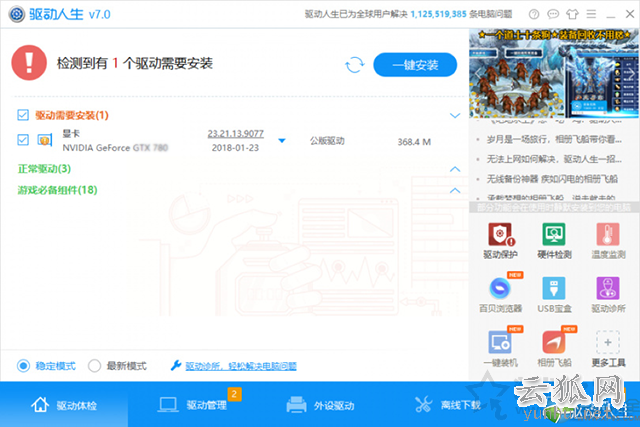The width and height of the screenshot is (640, 427).
Task: Open the driver version dropdown arrow
Action: (x=282, y=141)
